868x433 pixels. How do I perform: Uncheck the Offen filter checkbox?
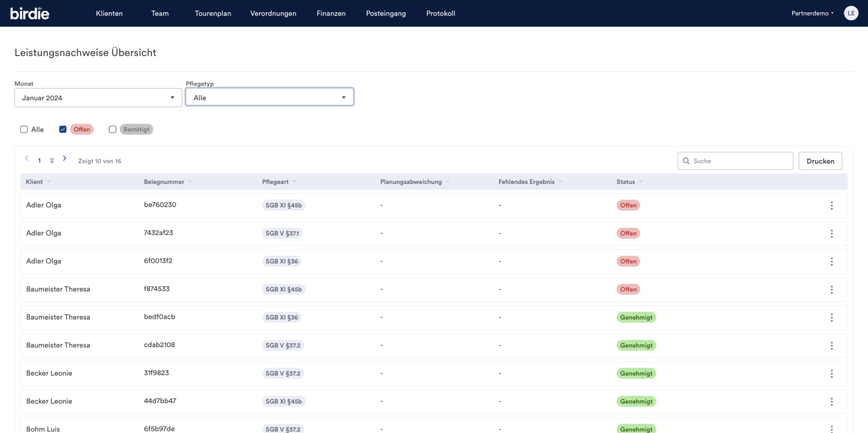[x=63, y=129]
